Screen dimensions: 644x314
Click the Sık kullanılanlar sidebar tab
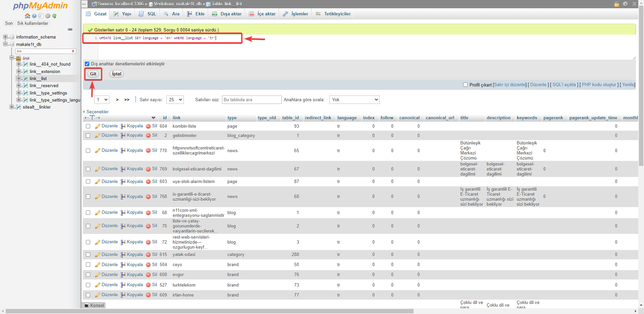click(33, 23)
